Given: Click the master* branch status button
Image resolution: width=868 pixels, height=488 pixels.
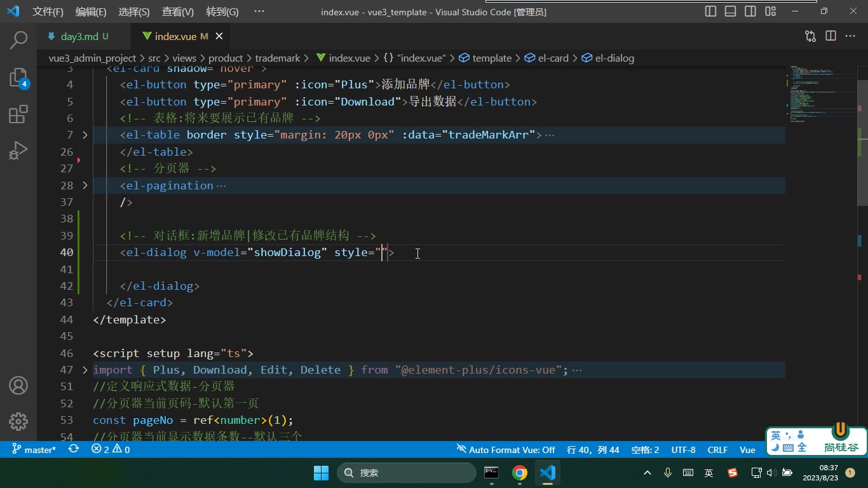Looking at the screenshot, I should (x=34, y=449).
